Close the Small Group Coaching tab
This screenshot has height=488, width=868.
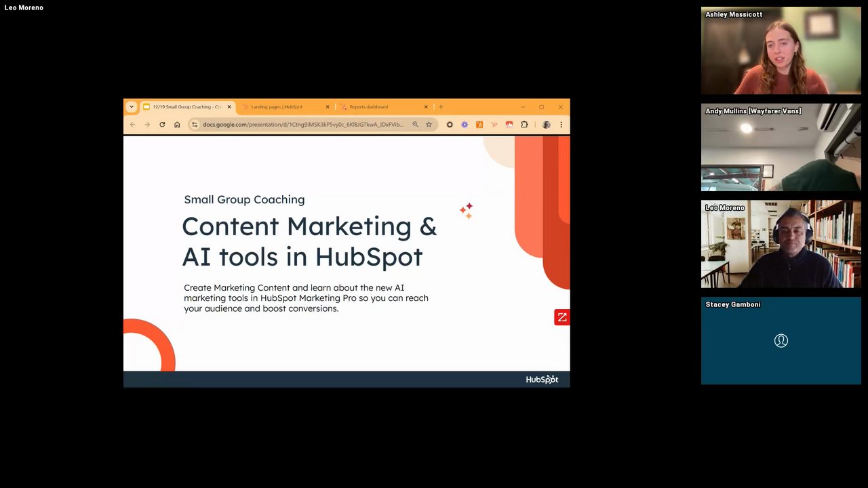click(x=229, y=106)
